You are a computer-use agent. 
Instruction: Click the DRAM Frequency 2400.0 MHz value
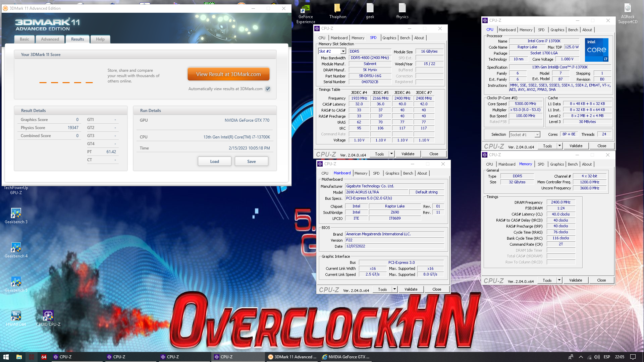(x=561, y=202)
